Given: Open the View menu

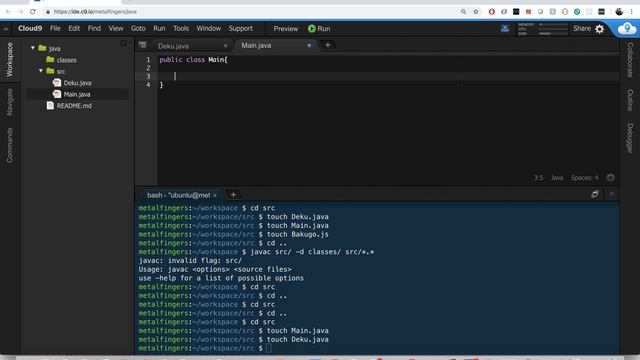Looking at the screenshot, I should [x=116, y=29].
